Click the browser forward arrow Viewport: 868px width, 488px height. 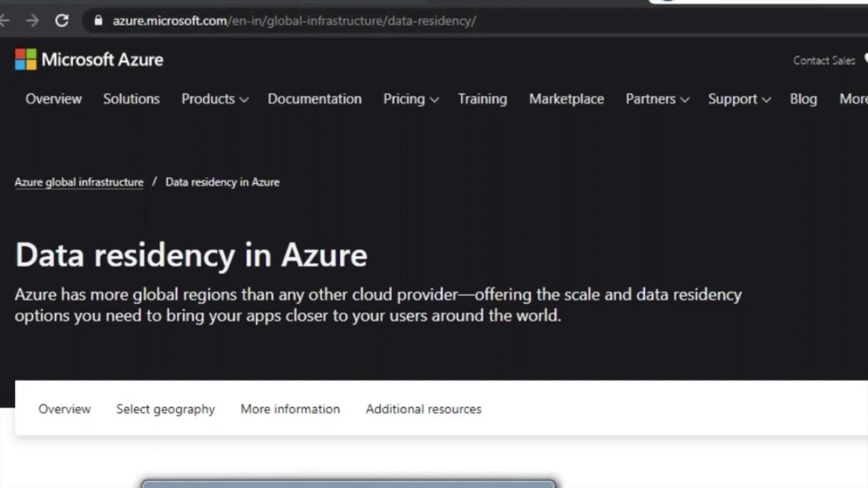33,20
